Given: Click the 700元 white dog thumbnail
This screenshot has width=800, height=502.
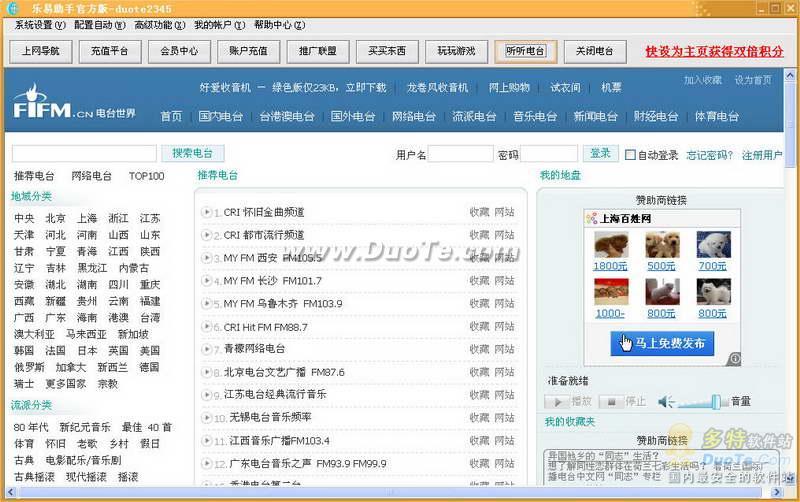Looking at the screenshot, I should [x=713, y=244].
